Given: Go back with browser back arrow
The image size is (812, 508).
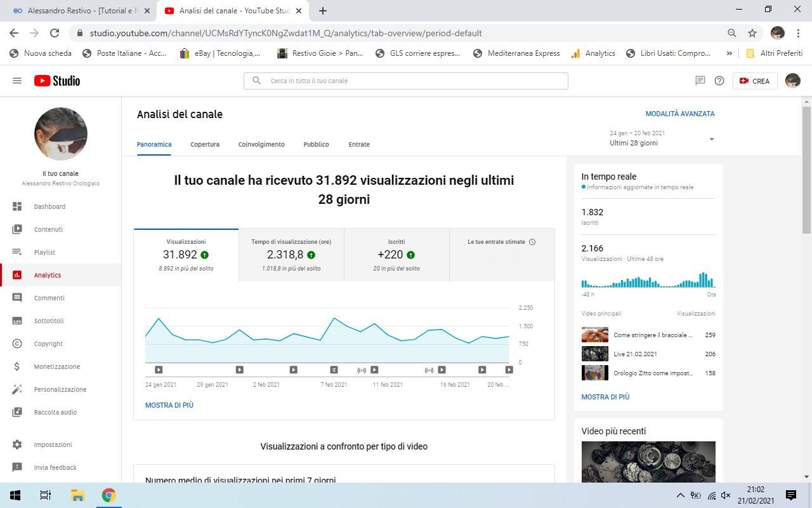Looking at the screenshot, I should pos(14,33).
